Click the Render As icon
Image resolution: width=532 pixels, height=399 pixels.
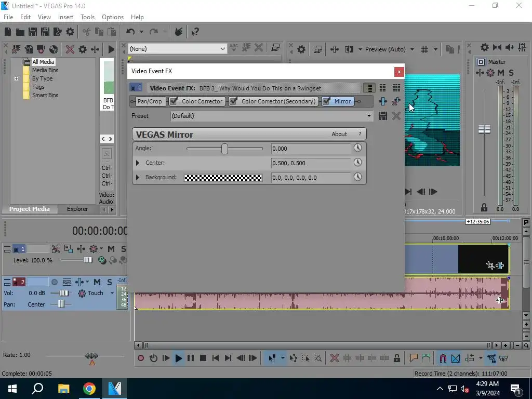58,32
